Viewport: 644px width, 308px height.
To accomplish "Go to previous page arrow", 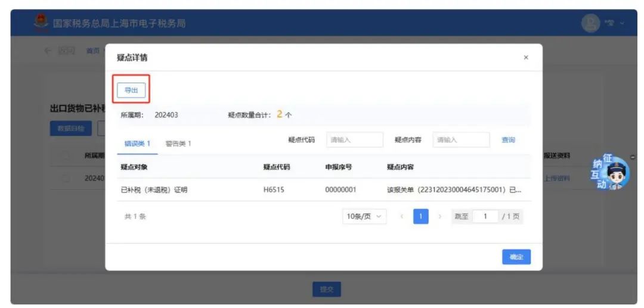I will 401,217.
